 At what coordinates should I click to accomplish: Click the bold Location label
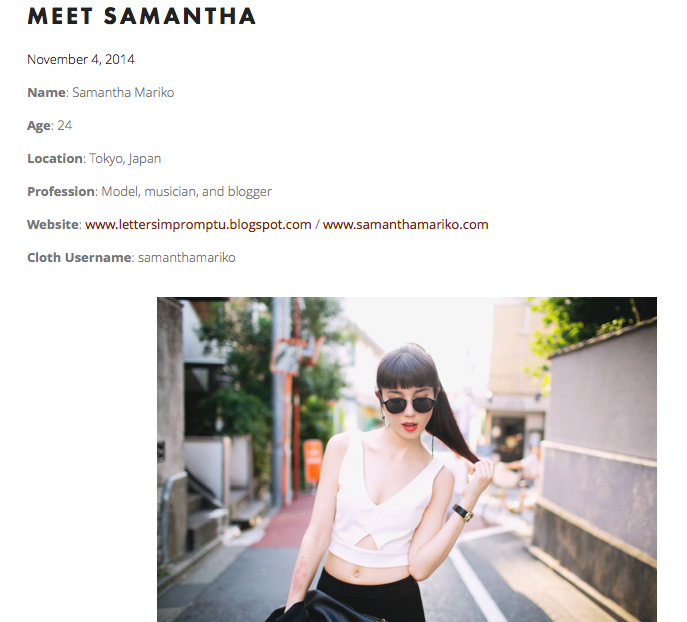click(x=55, y=159)
